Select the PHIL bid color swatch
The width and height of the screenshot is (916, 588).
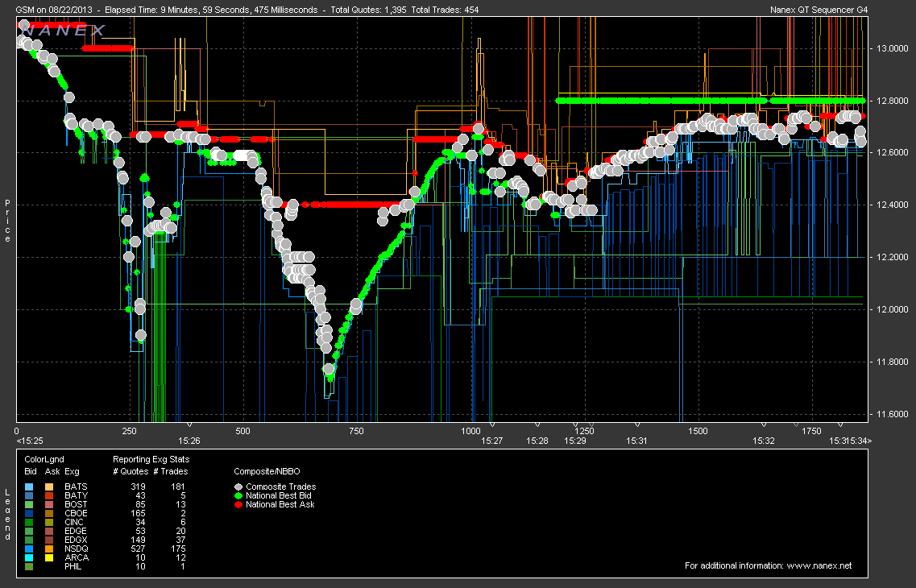tap(30, 566)
